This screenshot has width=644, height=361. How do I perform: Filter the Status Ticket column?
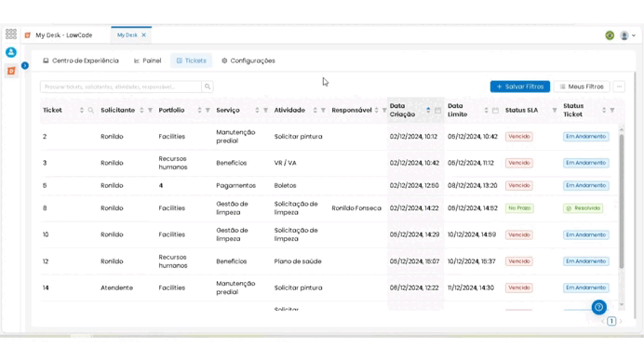[612, 110]
